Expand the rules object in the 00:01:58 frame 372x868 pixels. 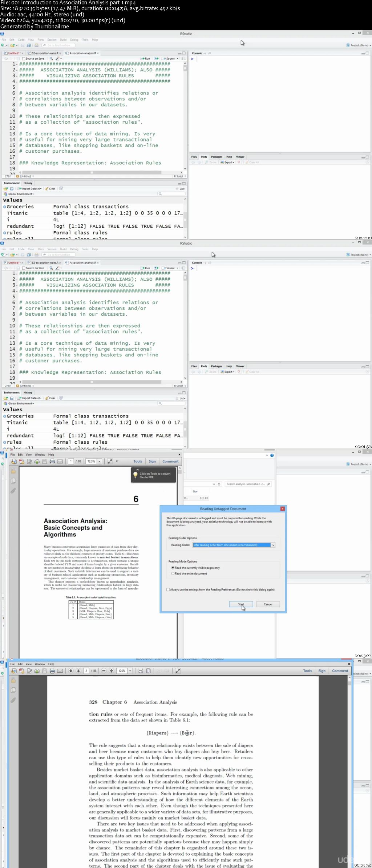coord(5,442)
